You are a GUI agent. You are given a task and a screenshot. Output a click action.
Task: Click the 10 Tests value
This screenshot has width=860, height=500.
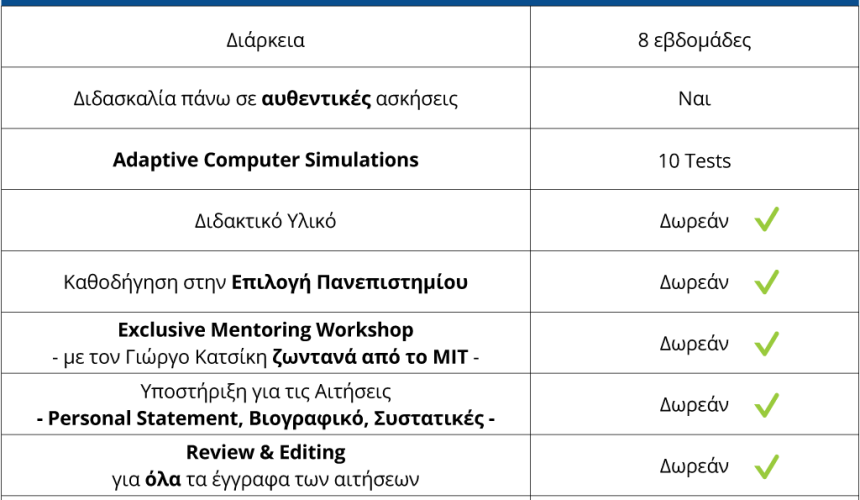[694, 161]
